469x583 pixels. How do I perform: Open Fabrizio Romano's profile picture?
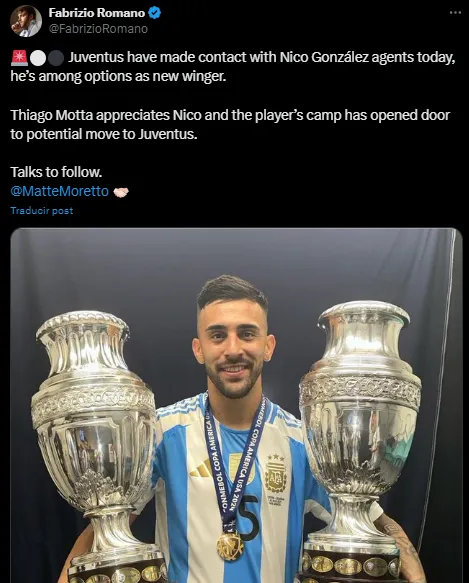[26, 21]
